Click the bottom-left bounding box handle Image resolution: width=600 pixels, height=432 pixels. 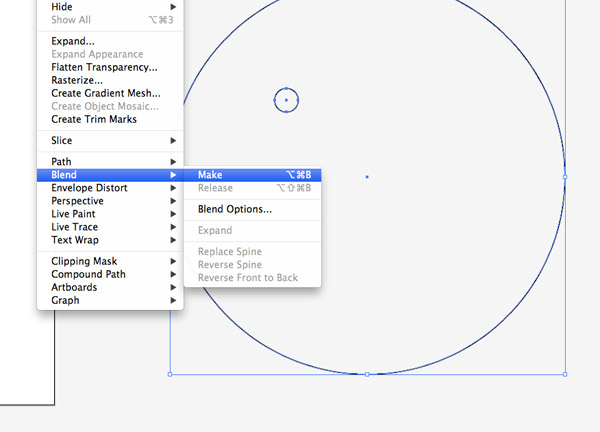point(170,374)
